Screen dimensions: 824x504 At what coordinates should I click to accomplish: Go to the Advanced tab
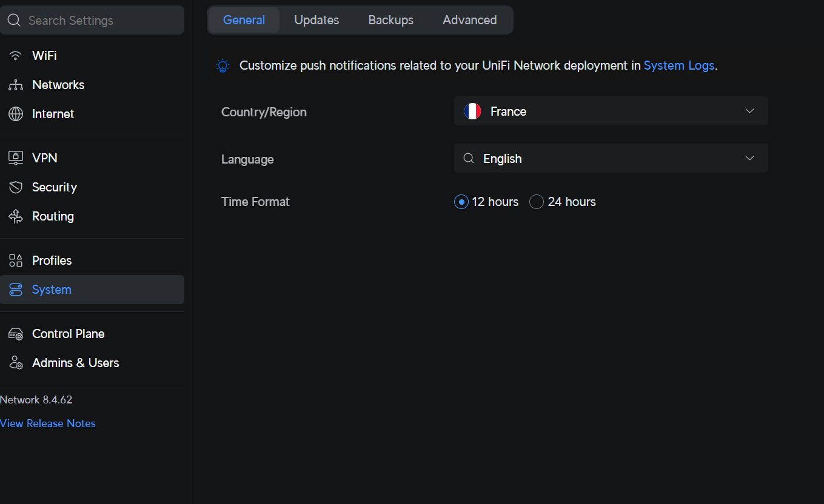point(469,20)
